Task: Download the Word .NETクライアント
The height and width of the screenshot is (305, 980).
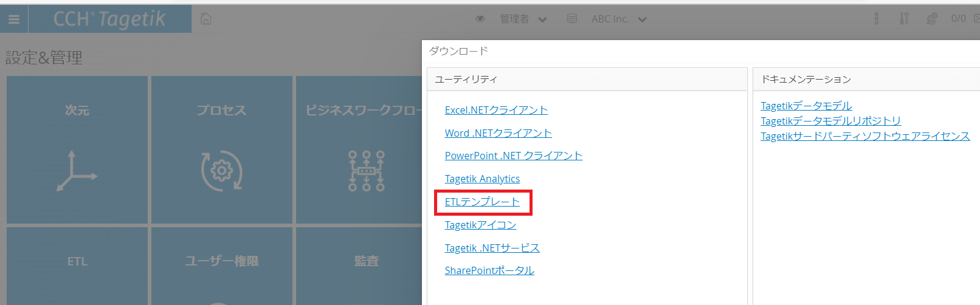Action: point(498,133)
